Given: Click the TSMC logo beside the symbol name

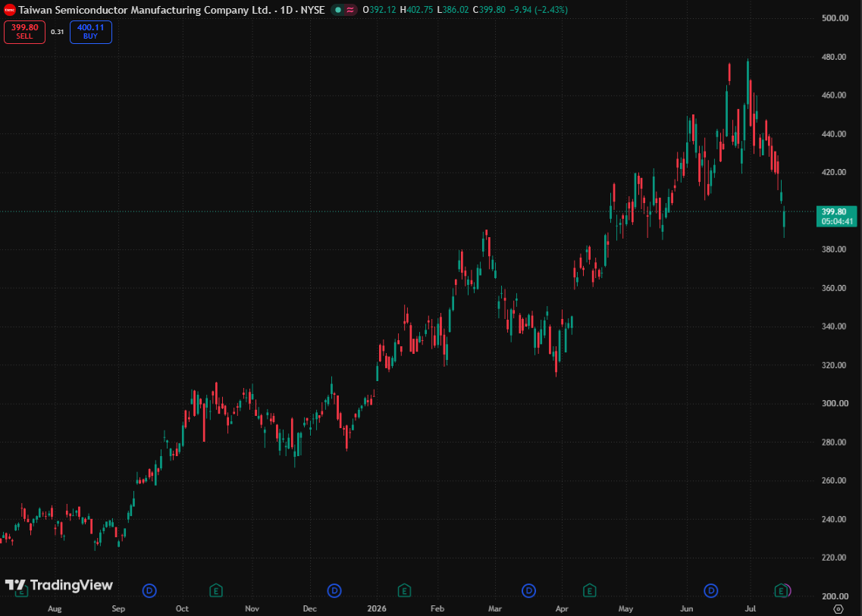Looking at the screenshot, I should click(9, 10).
